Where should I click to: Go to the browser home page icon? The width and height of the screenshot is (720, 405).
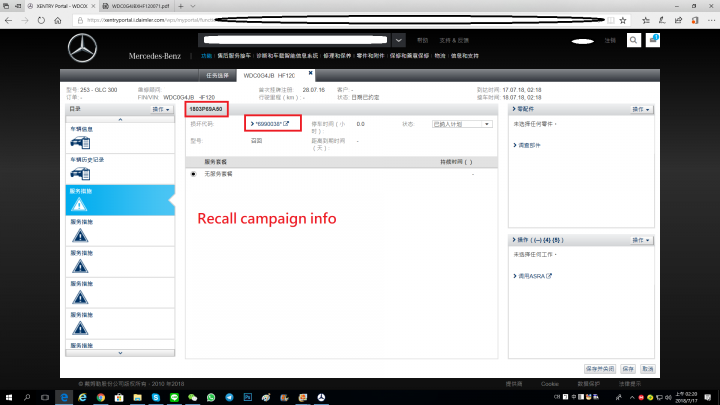tap(58, 20)
